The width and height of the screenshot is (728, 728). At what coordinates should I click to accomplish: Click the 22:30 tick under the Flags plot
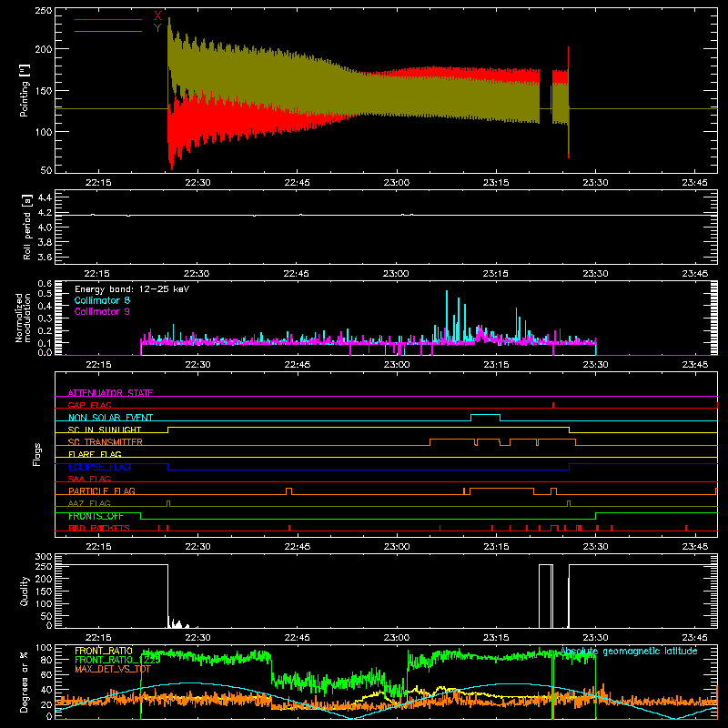197,547
